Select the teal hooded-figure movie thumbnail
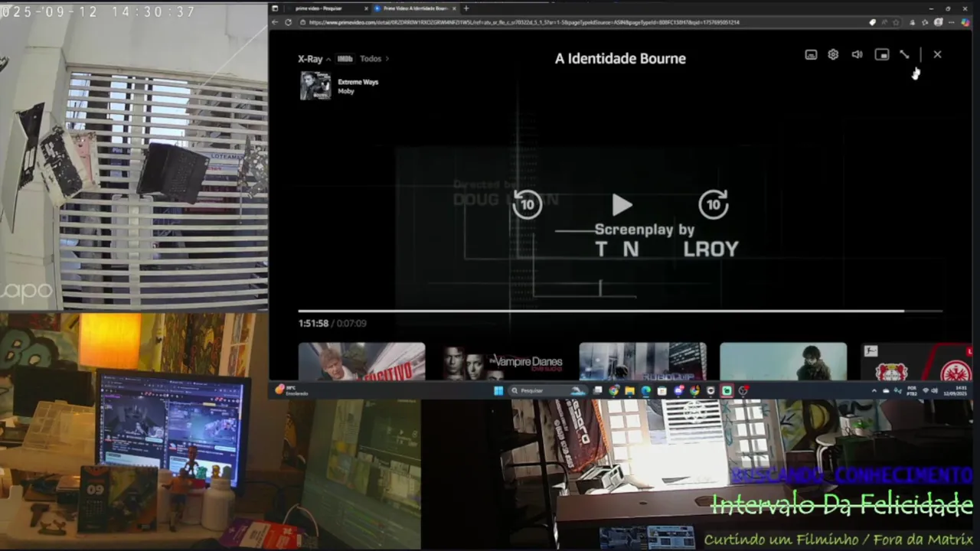980x551 pixels. (783, 361)
